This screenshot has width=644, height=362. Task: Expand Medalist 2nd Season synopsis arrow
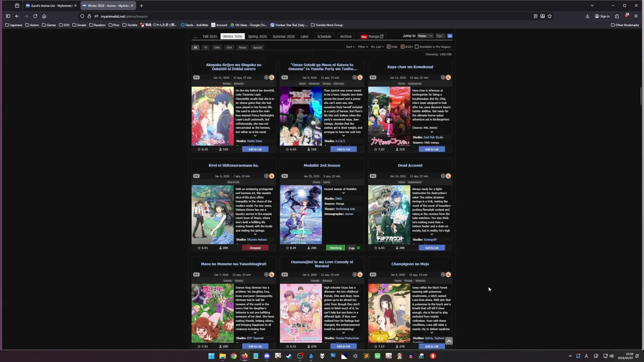343,193
